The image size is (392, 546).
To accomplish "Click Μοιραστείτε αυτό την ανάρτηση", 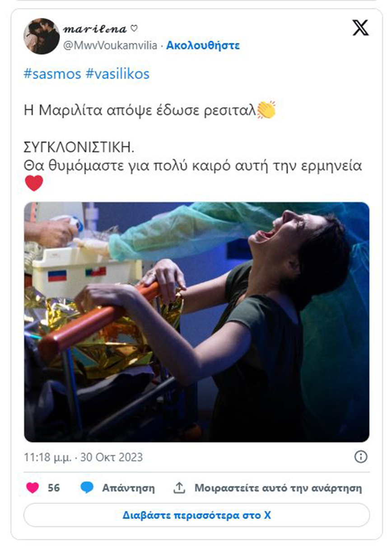I will (x=278, y=488).
